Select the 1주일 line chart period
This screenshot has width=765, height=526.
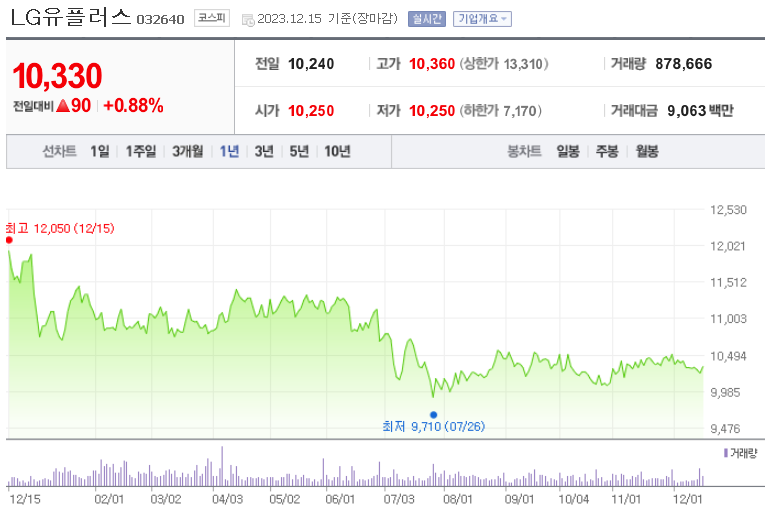click(141, 151)
